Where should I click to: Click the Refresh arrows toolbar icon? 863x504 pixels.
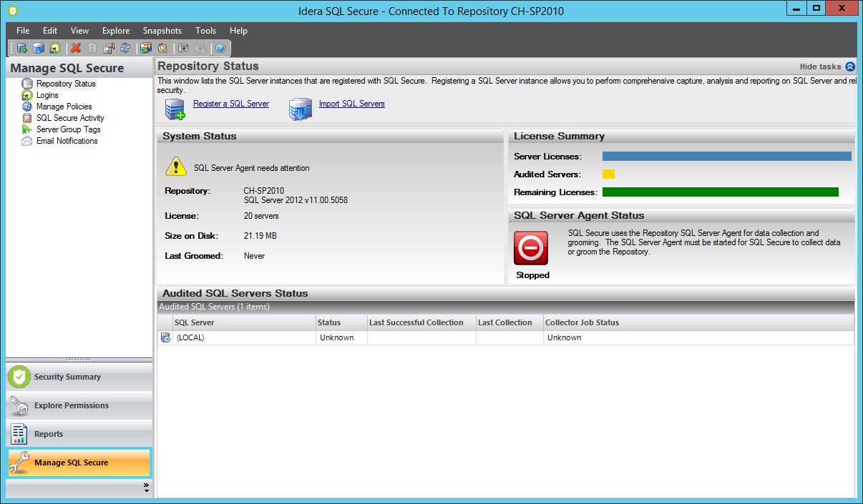[125, 48]
